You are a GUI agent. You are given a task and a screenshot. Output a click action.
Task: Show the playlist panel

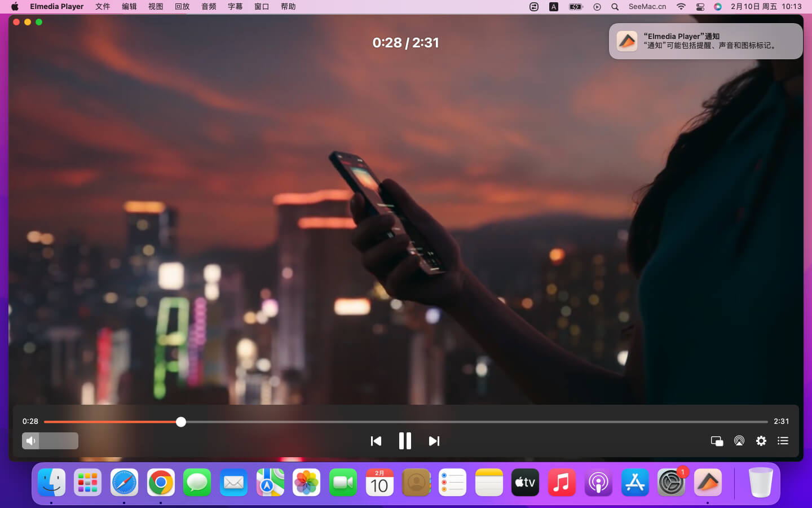tap(783, 441)
